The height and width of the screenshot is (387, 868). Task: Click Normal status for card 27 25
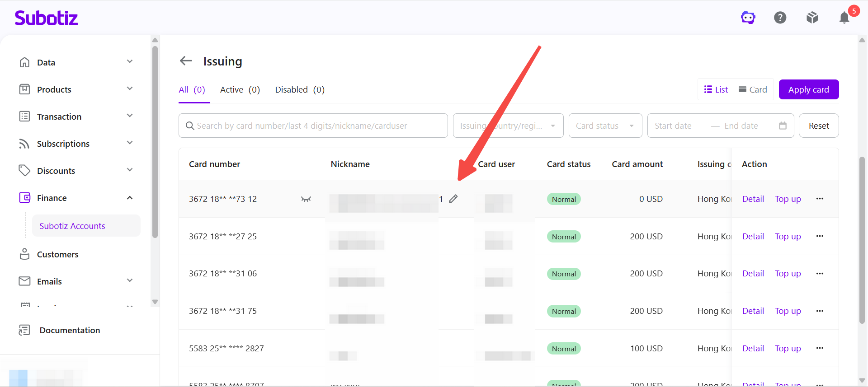click(564, 237)
